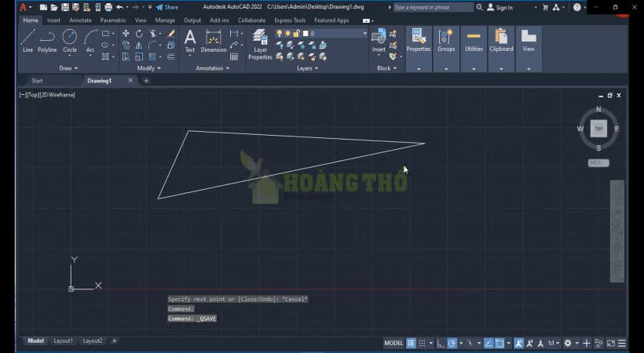Expand the Draw panel
The height and width of the screenshot is (353, 644).
coord(68,68)
